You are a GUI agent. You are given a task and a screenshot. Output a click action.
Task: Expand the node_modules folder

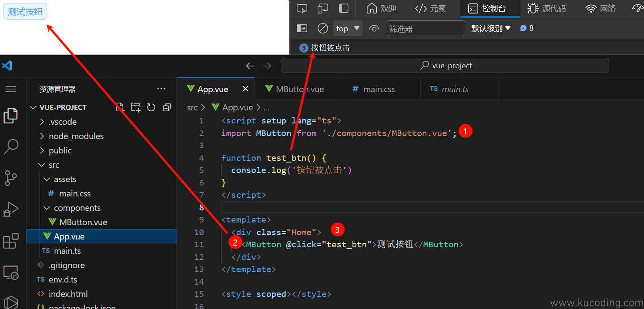click(x=101, y=136)
